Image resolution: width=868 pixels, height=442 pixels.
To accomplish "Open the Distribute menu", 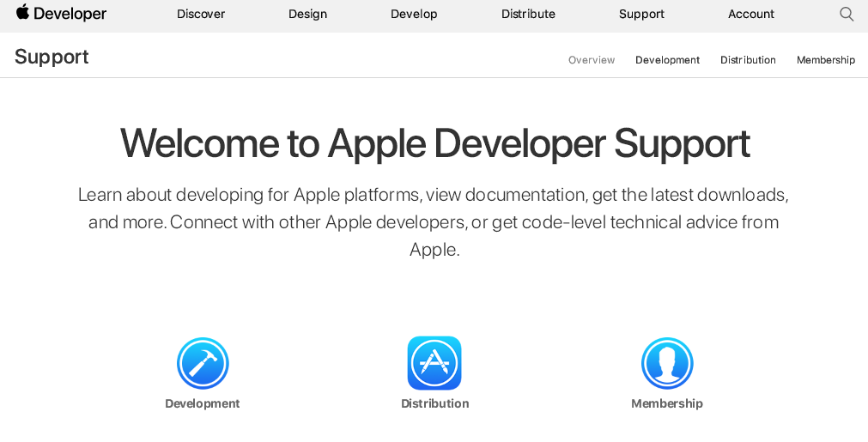I will [528, 15].
